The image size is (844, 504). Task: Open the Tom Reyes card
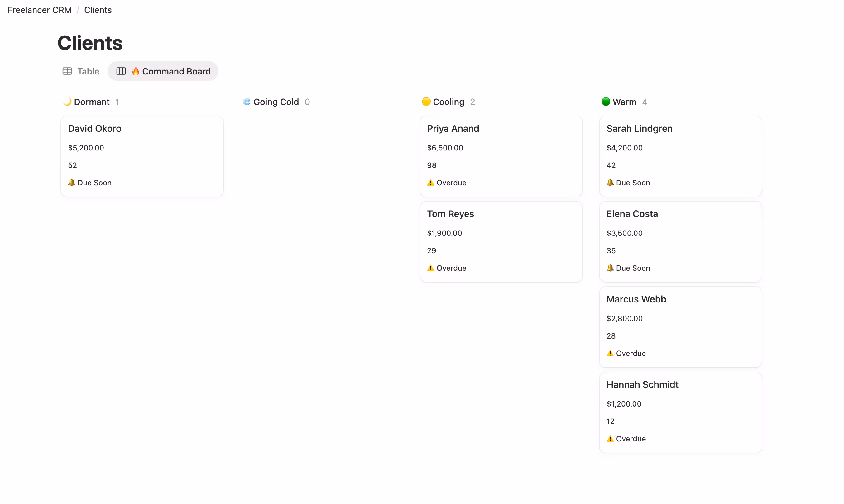tap(501, 241)
